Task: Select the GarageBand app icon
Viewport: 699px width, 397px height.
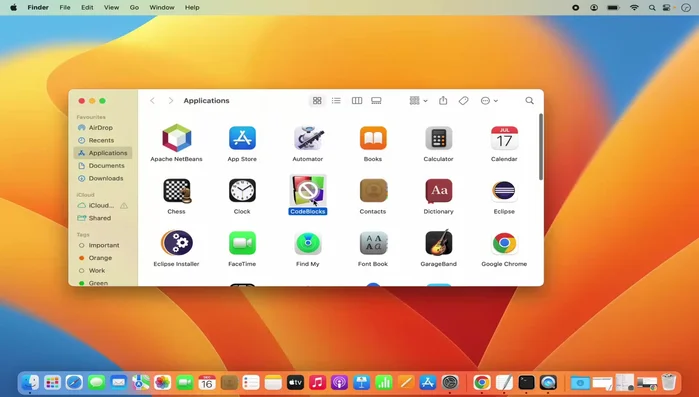Action: 439,243
